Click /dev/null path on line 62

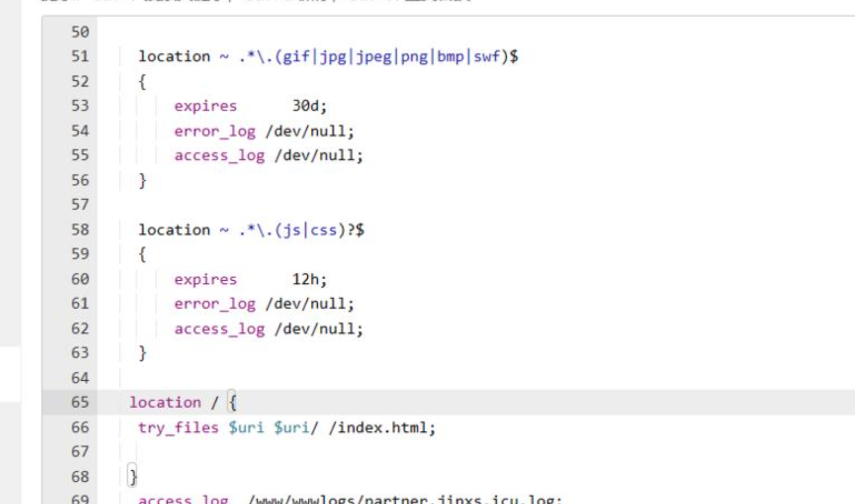click(318, 329)
